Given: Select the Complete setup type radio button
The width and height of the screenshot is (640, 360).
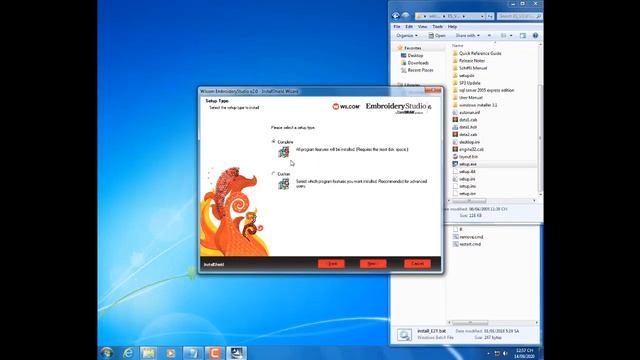Looking at the screenshot, I should [273, 142].
